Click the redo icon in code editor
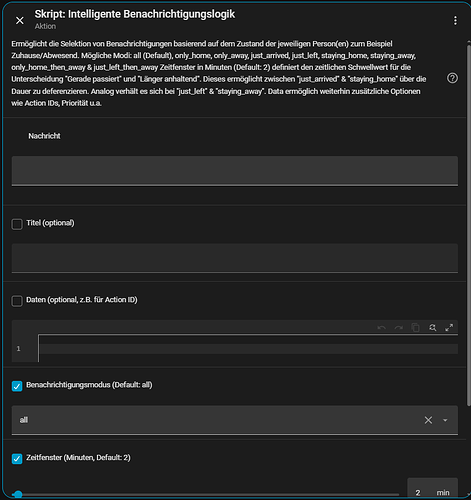 click(399, 328)
